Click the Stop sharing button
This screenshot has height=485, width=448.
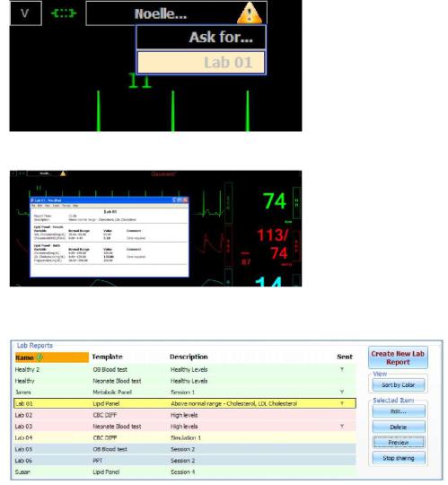(399, 458)
